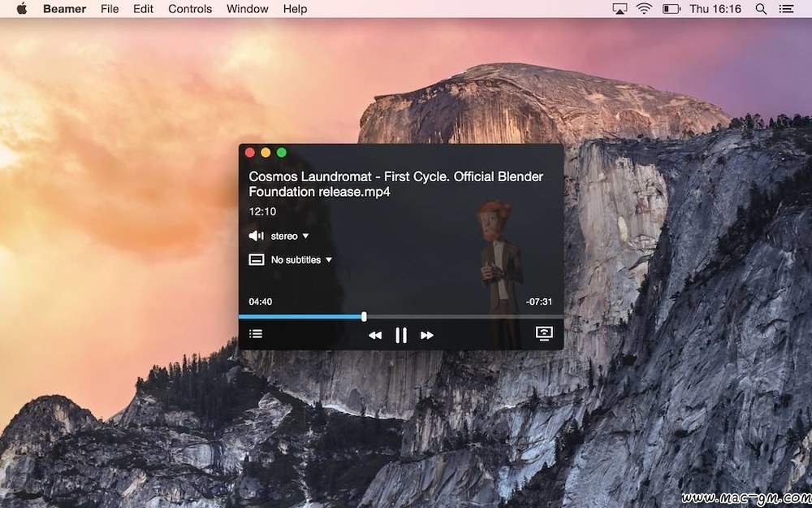
Task: Rewind the Cosmos Laundromat video
Action: point(375,336)
